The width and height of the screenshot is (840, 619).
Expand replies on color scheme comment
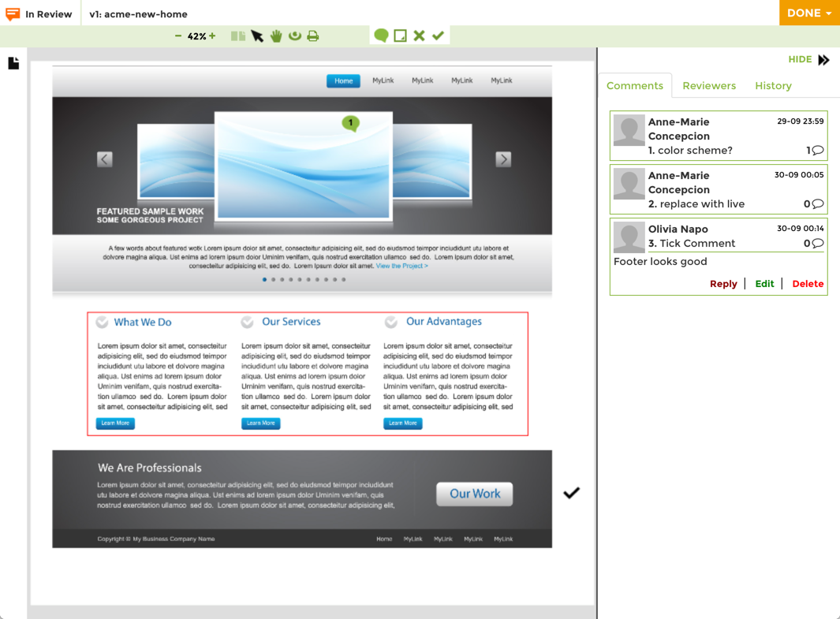pos(815,151)
